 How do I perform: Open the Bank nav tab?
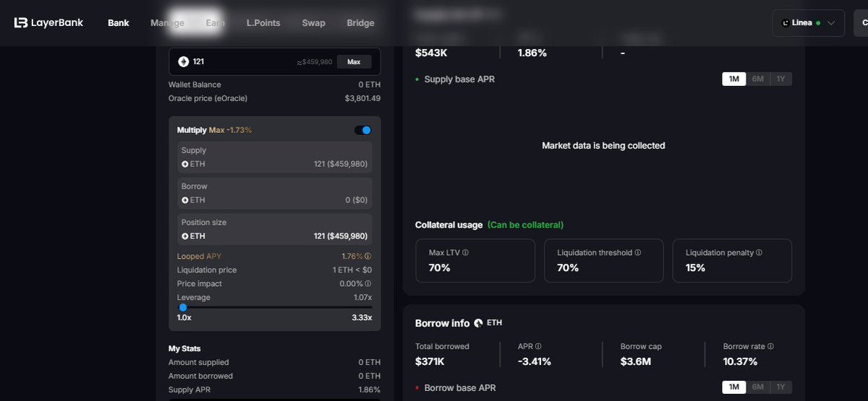pyautogui.click(x=119, y=23)
